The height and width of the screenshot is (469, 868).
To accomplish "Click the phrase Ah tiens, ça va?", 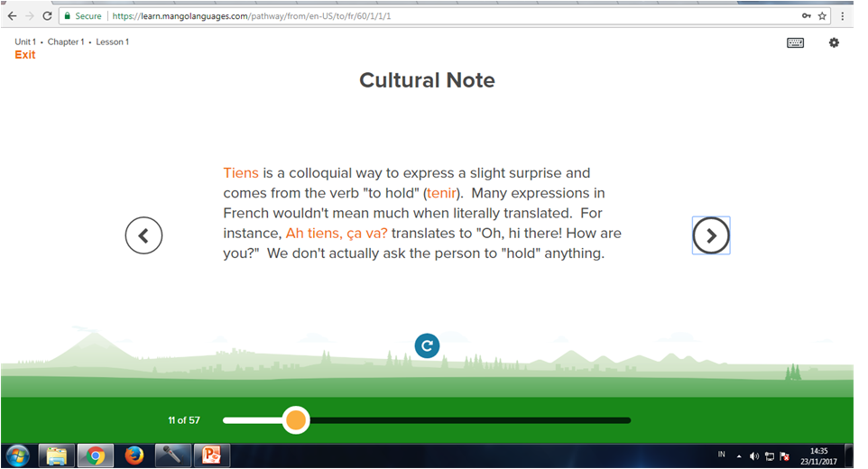I will pyautogui.click(x=337, y=234).
